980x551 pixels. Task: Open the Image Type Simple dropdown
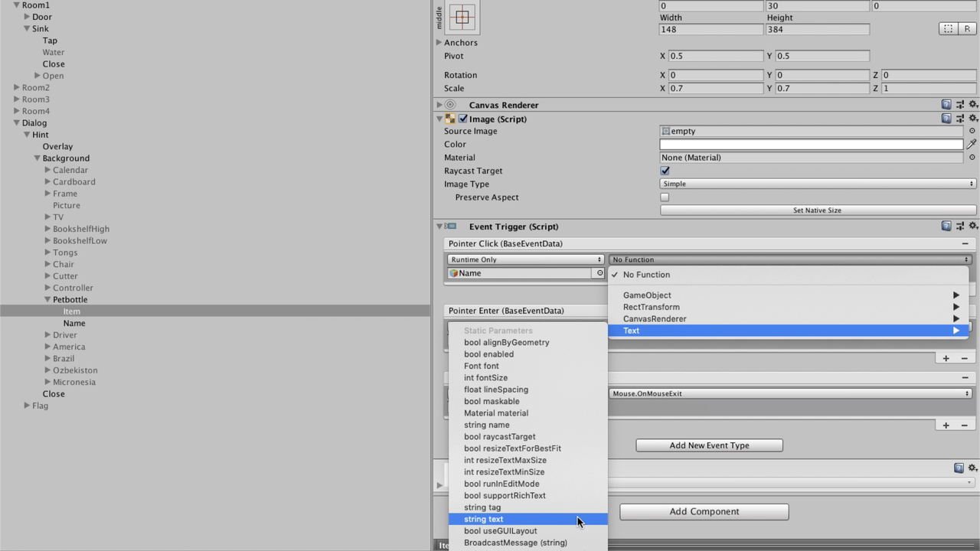pyautogui.click(x=817, y=184)
